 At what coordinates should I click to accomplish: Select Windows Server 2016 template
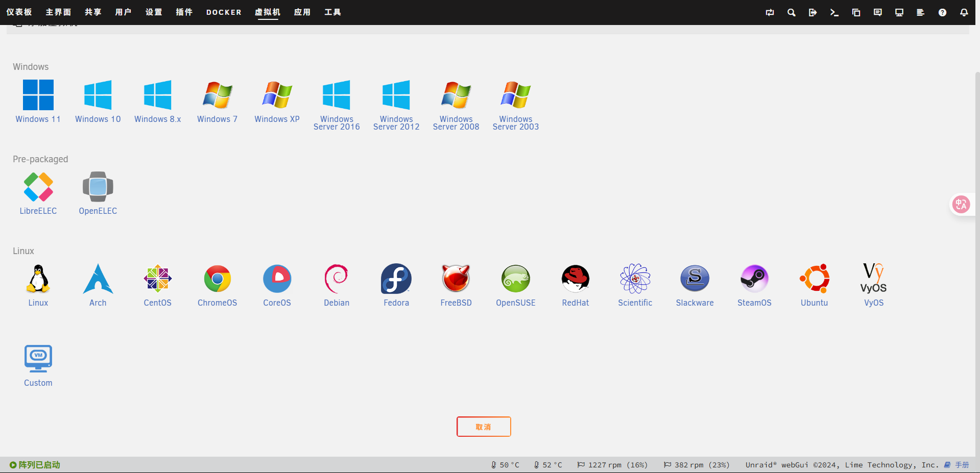click(337, 105)
